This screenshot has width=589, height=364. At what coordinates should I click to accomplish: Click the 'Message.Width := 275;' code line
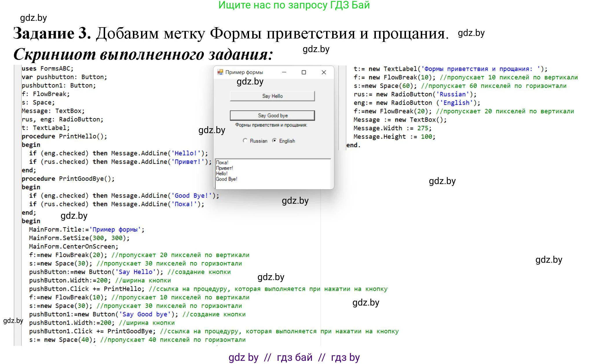pyautogui.click(x=392, y=128)
